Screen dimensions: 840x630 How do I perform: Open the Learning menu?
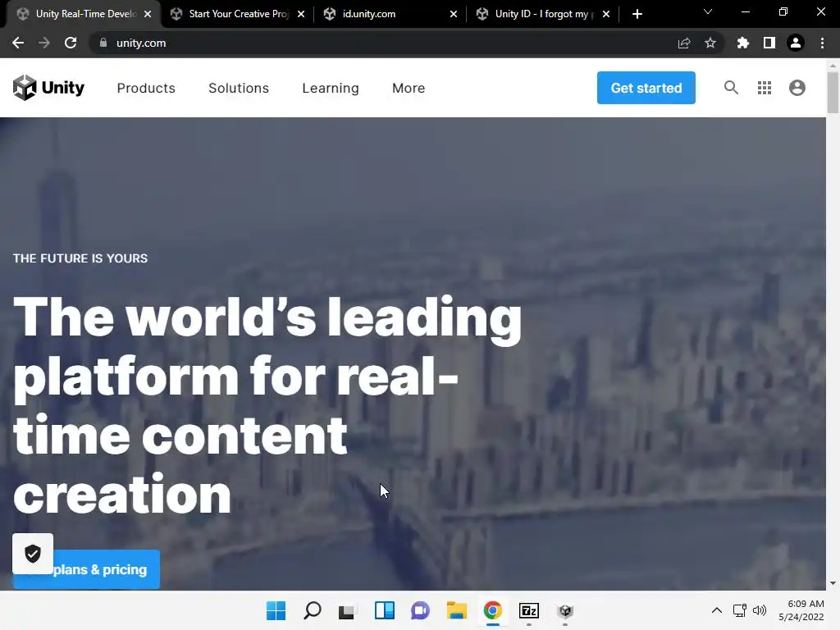pos(331,88)
